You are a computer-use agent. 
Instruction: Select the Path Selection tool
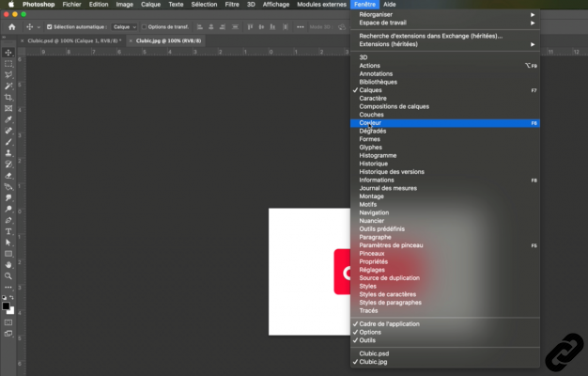(8, 243)
